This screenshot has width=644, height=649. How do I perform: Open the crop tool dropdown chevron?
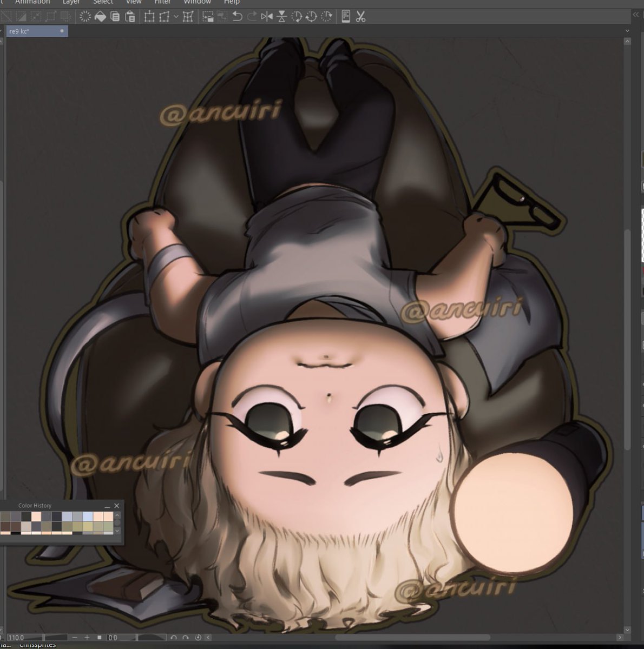176,16
